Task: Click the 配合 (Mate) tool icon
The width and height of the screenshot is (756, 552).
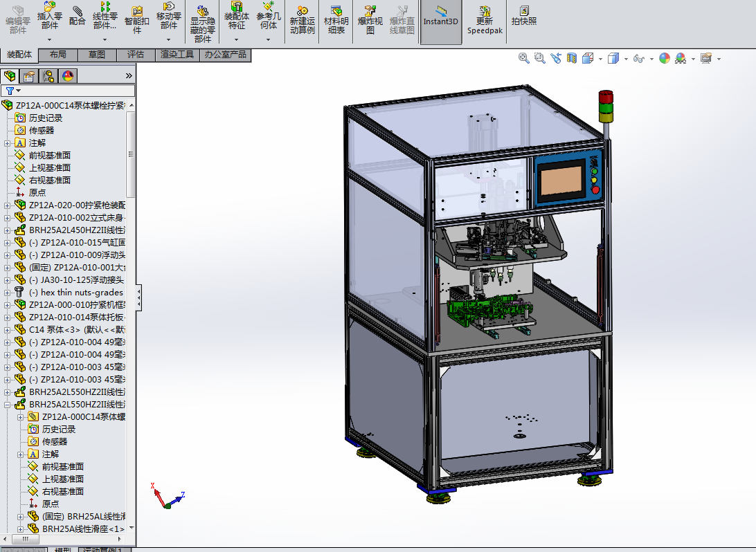Action: [78, 15]
